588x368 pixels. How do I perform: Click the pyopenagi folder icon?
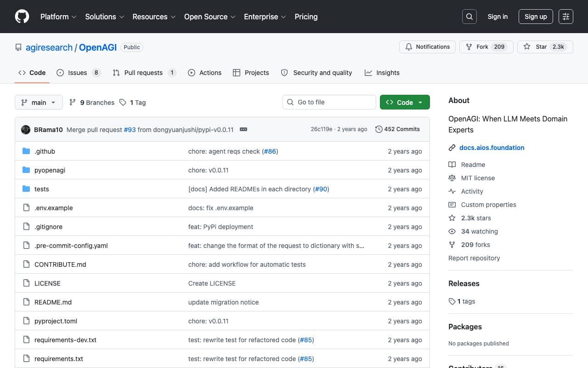click(26, 170)
